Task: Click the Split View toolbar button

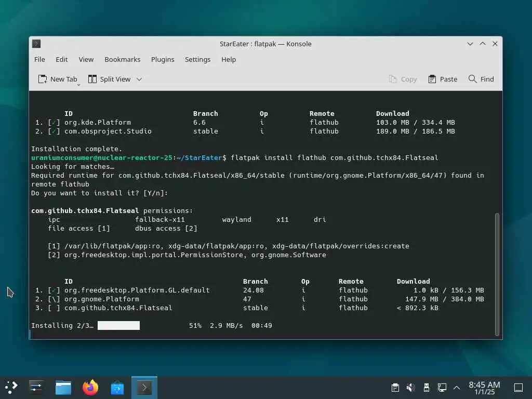Action: pos(109,79)
